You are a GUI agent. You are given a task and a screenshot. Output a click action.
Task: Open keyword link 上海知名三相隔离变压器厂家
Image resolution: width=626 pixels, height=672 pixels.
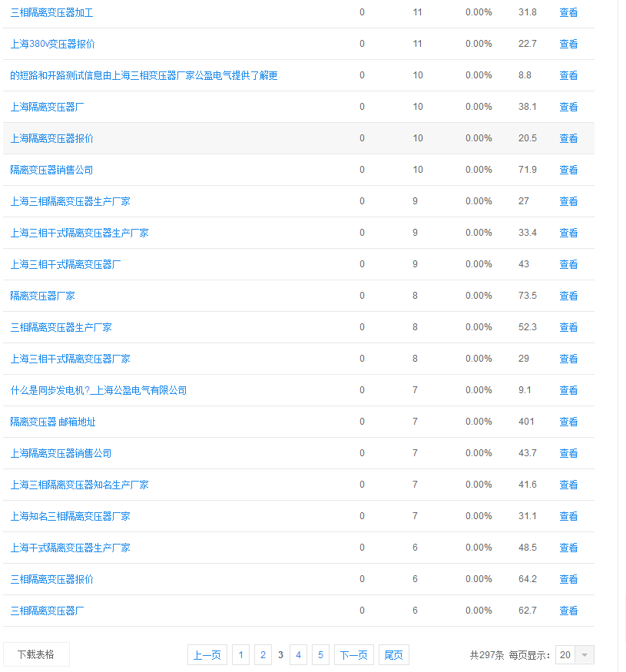tap(71, 517)
